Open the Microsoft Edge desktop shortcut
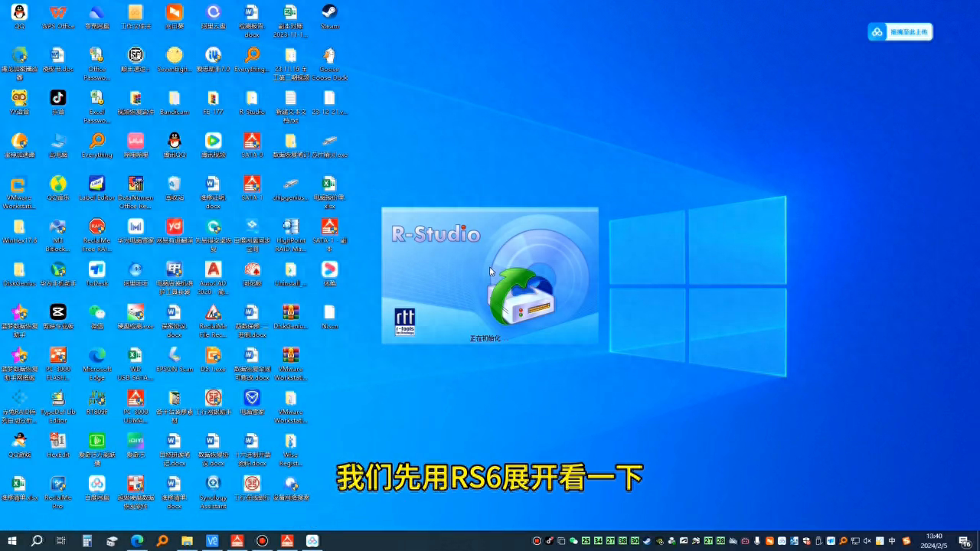980x551 pixels. pos(97,356)
